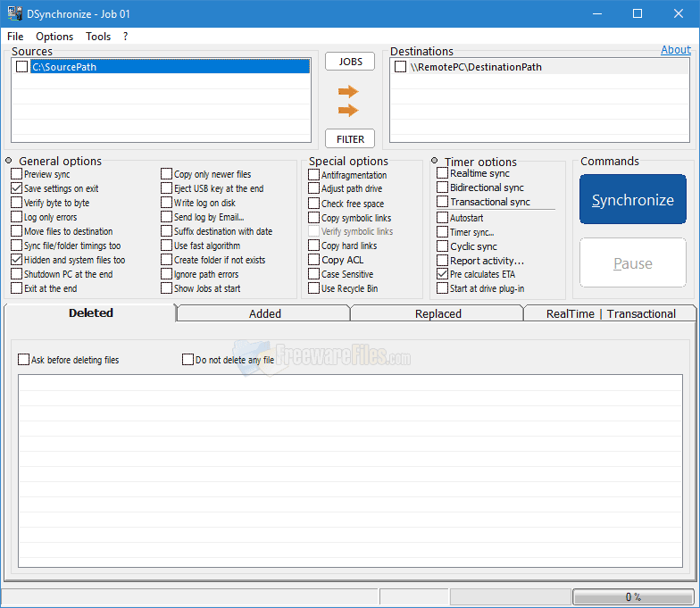Enable Send log by Email option
The width and height of the screenshot is (700, 608).
pyautogui.click(x=166, y=217)
